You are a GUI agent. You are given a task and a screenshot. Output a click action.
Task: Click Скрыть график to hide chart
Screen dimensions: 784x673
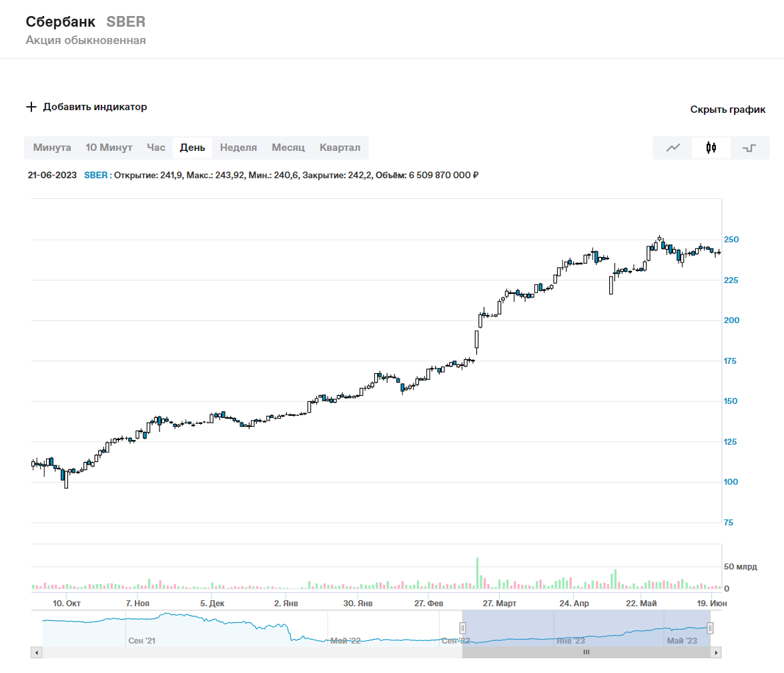[x=727, y=109]
